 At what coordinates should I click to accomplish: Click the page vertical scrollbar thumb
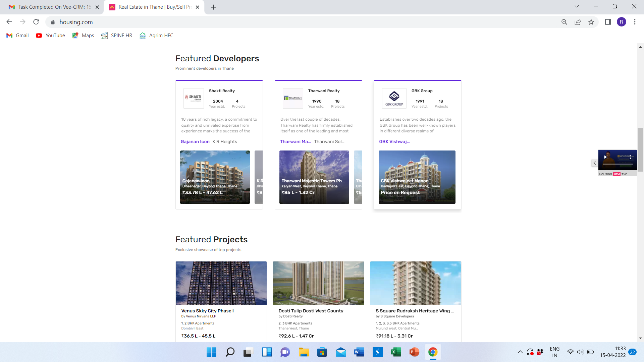[x=640, y=149]
